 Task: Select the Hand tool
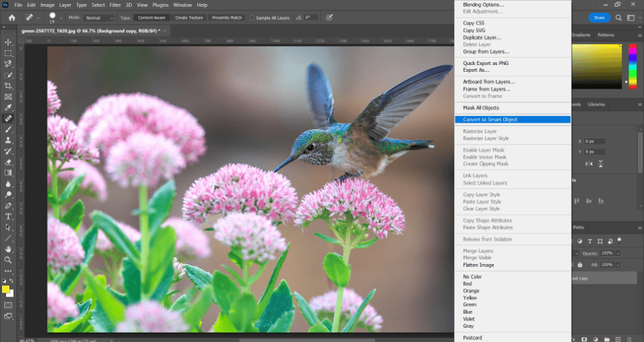(x=8, y=249)
